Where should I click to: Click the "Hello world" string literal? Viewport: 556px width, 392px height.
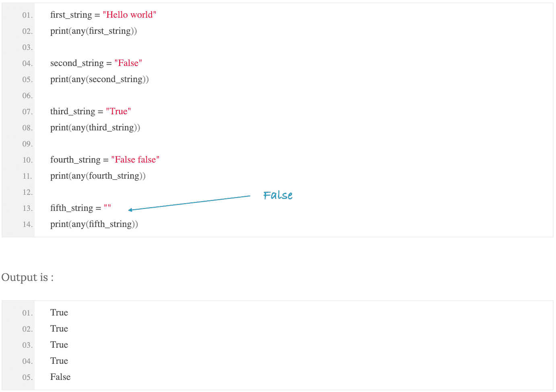point(130,15)
